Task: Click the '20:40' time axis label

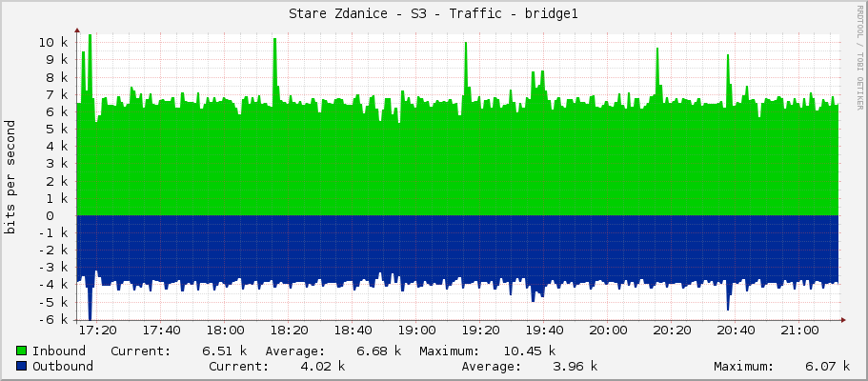Action: (736, 331)
